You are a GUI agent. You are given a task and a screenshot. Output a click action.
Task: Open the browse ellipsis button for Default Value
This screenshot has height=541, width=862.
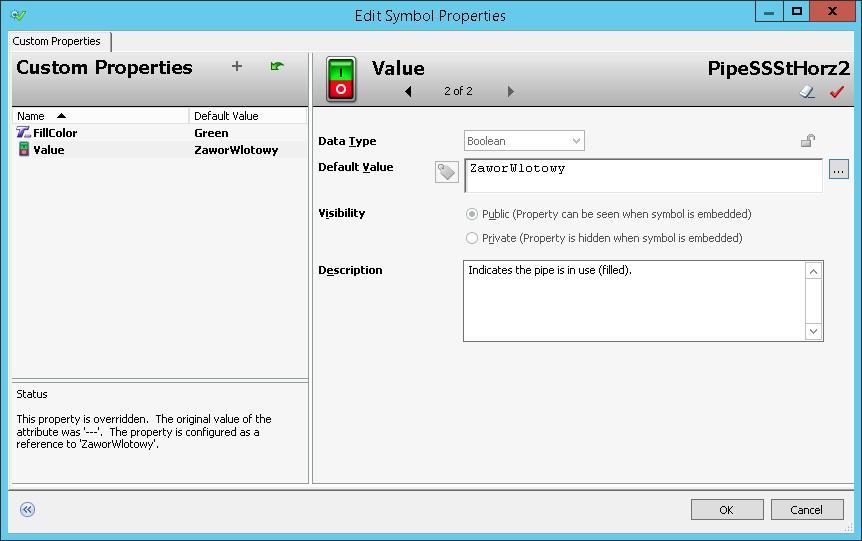[838, 170]
